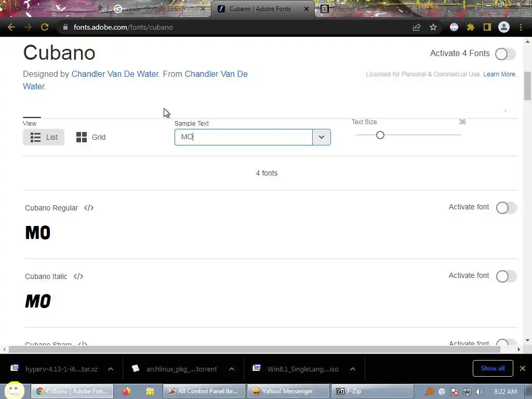Open the browser side panel icon
The image size is (532, 399).
(487, 27)
